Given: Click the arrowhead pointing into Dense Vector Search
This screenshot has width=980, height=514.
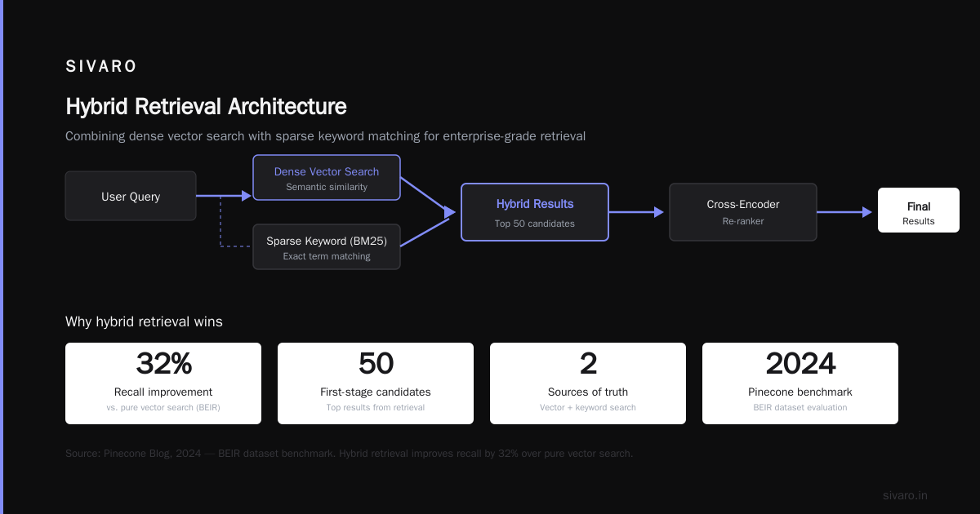Looking at the screenshot, I should [x=247, y=196].
